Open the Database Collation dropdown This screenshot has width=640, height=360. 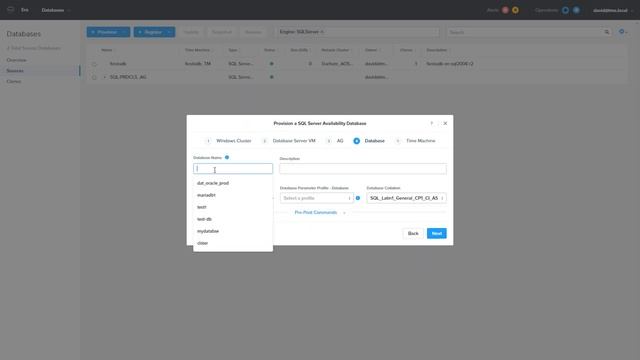(406, 198)
